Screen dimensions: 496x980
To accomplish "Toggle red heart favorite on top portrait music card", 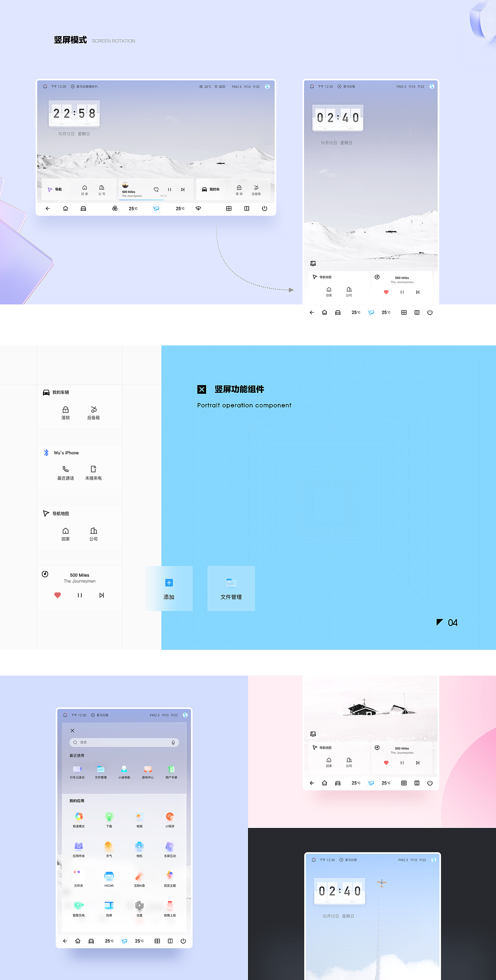I will pos(386,292).
